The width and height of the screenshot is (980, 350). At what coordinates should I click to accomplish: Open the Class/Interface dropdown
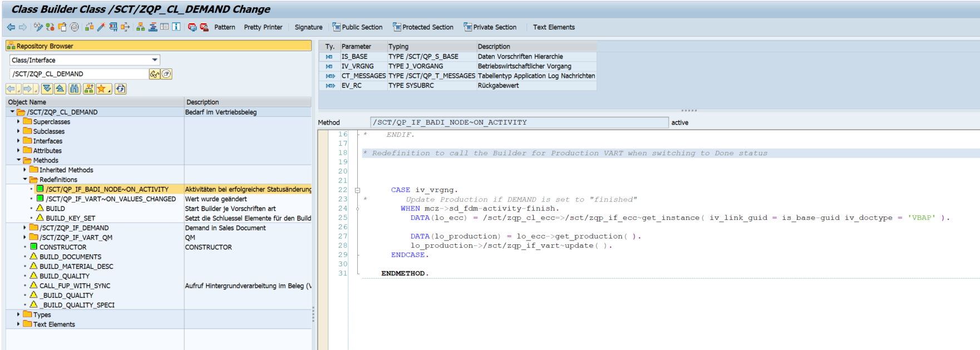[x=154, y=60]
